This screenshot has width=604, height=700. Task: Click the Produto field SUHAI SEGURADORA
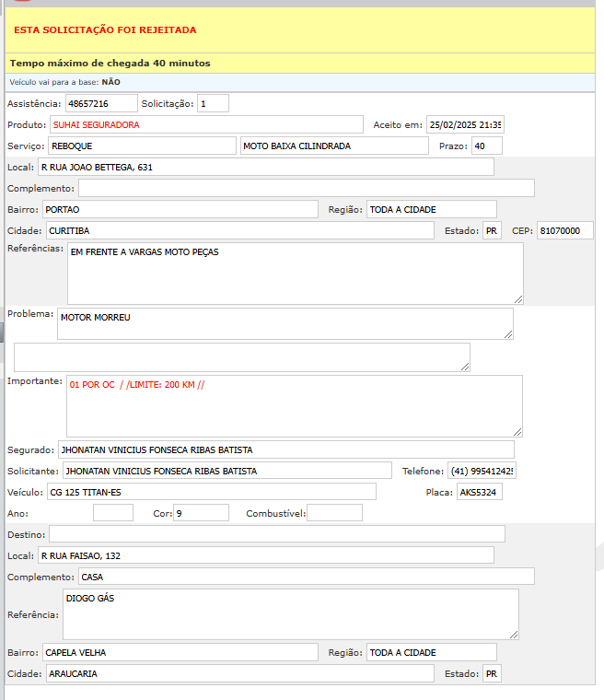(206, 124)
